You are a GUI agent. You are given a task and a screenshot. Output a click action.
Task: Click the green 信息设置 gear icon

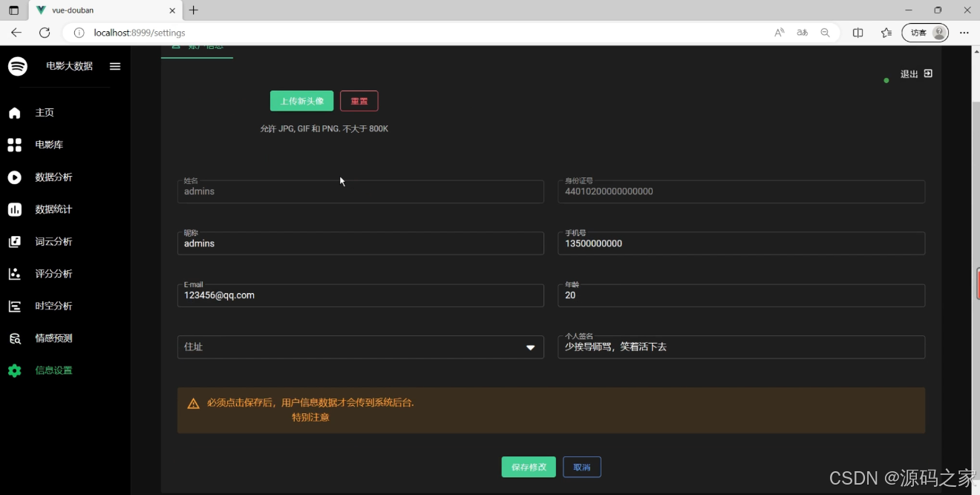(x=14, y=370)
